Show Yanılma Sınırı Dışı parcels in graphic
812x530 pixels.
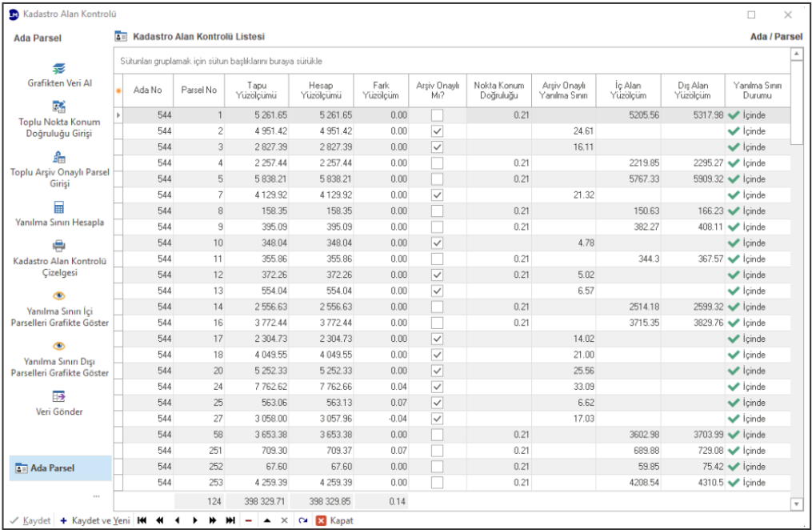point(59,346)
